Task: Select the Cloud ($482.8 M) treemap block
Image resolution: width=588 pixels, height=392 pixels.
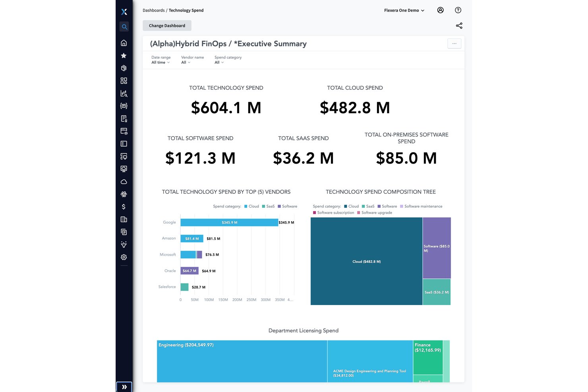Action: coord(366,261)
